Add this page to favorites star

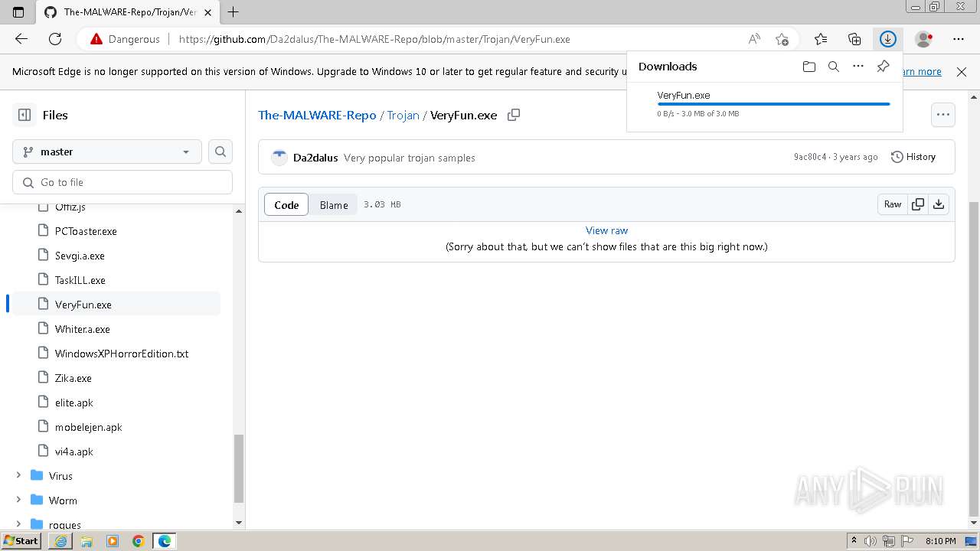tap(782, 39)
